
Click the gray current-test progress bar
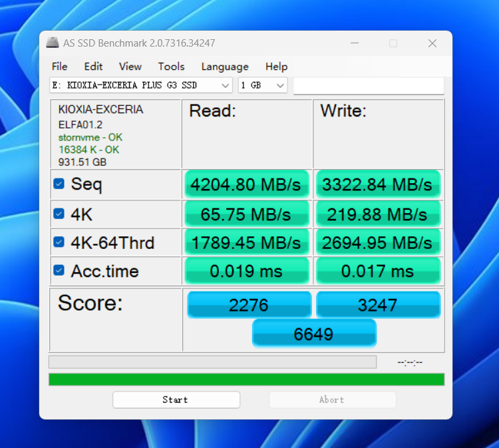coord(213,362)
